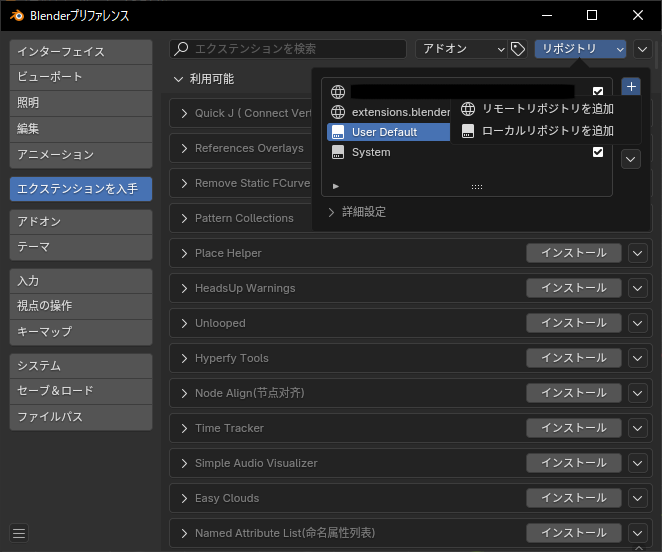The image size is (662, 552).
Task: Open the 照明 tab
Action: 81,103
